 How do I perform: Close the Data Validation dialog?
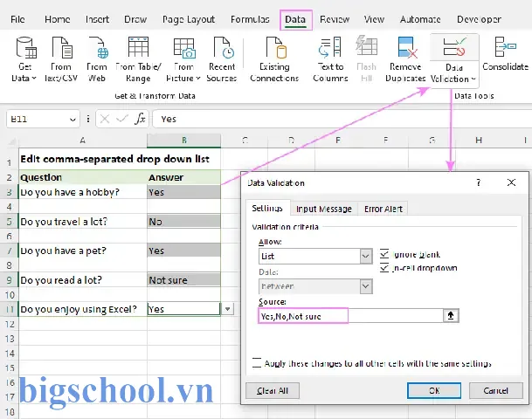pyautogui.click(x=511, y=182)
